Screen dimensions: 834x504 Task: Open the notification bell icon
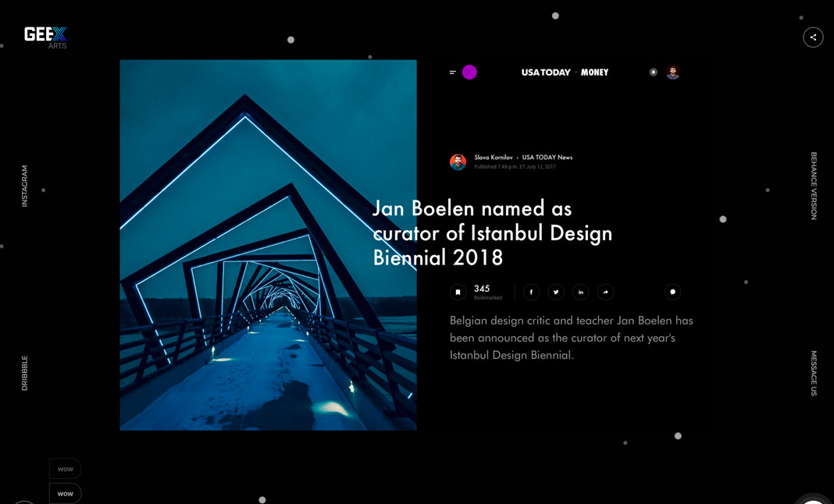[x=653, y=73]
